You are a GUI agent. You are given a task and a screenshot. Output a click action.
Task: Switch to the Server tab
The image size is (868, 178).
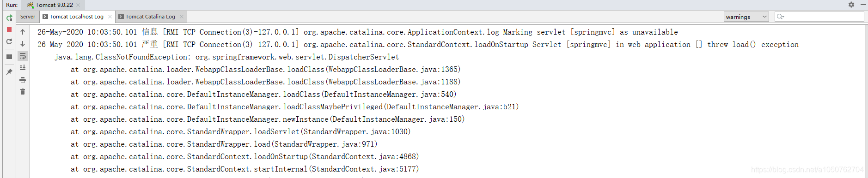pyautogui.click(x=28, y=17)
